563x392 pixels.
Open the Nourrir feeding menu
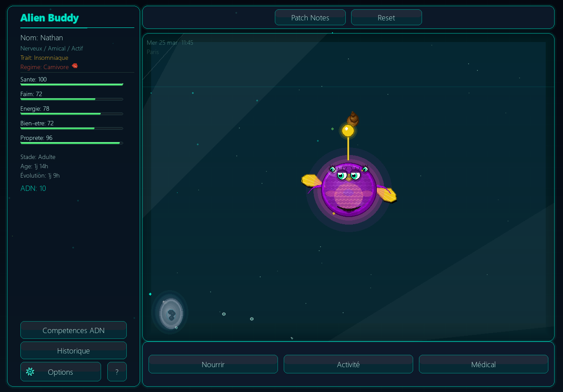coord(213,365)
